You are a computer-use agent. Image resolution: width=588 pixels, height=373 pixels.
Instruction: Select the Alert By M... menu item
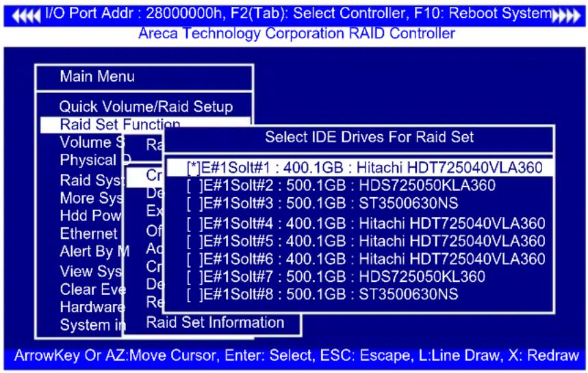tap(94, 252)
